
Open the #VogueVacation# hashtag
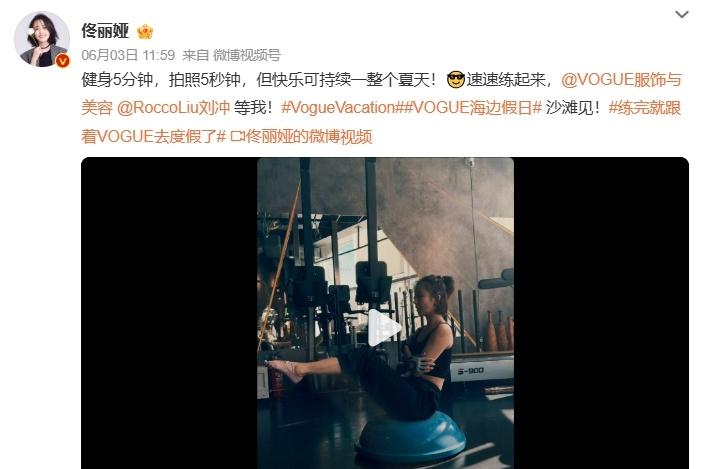341,108
